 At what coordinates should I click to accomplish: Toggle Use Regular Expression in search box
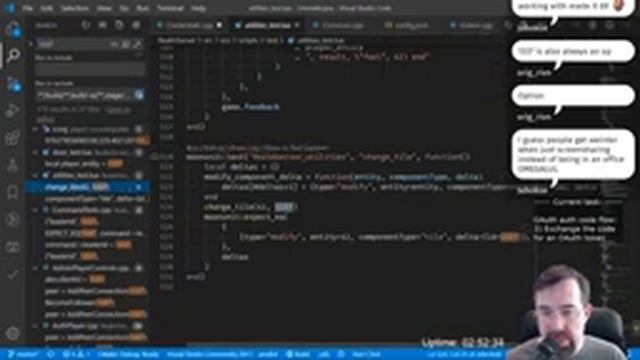point(138,44)
